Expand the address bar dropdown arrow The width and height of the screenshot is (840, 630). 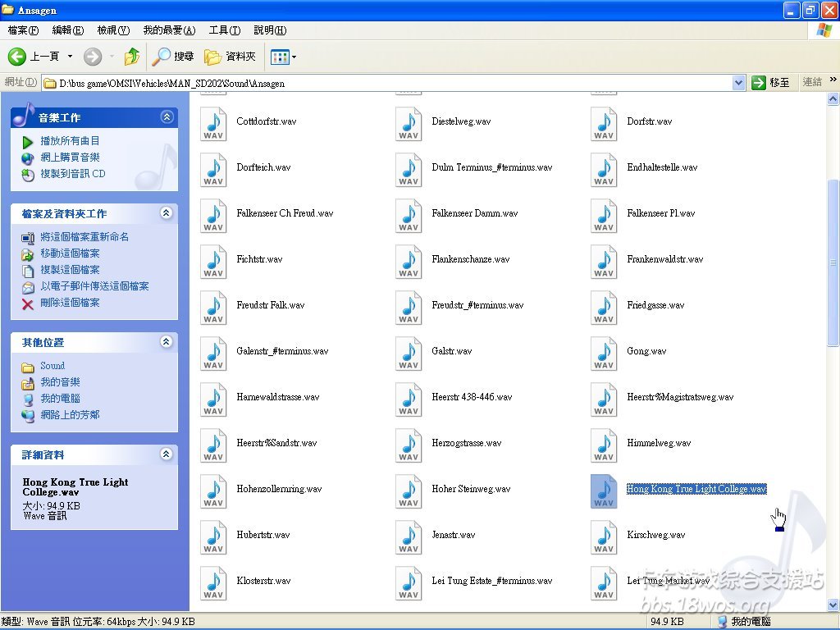tap(737, 83)
